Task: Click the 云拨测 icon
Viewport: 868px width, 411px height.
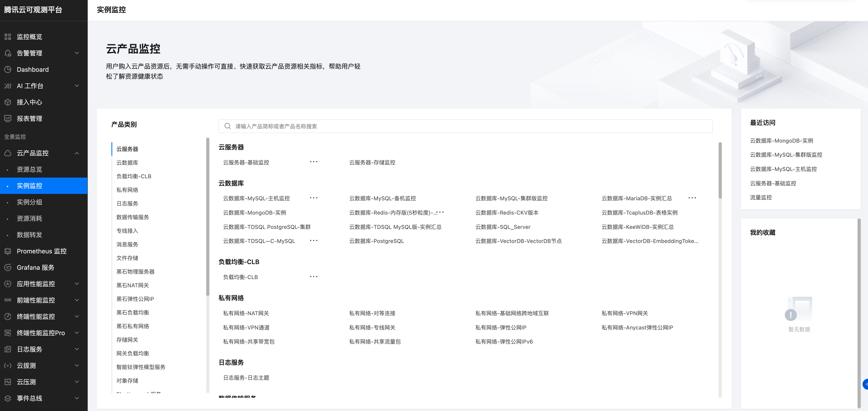Action: tap(8, 366)
